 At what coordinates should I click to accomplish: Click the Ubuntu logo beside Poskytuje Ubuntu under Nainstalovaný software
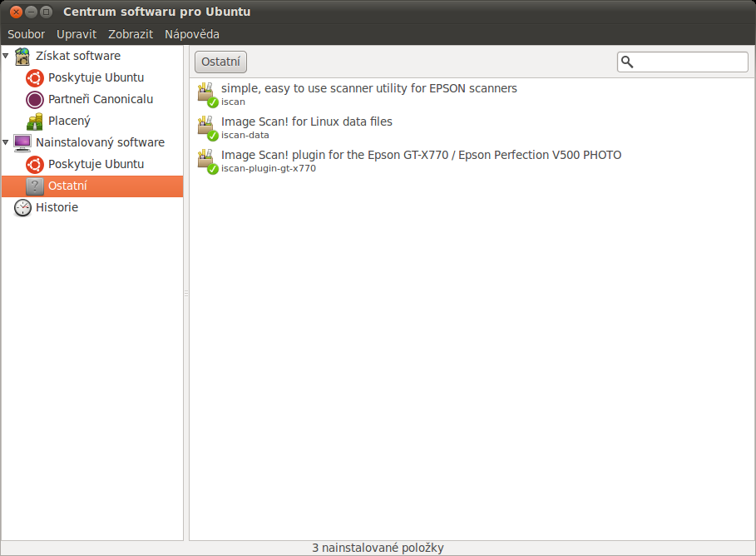35,165
